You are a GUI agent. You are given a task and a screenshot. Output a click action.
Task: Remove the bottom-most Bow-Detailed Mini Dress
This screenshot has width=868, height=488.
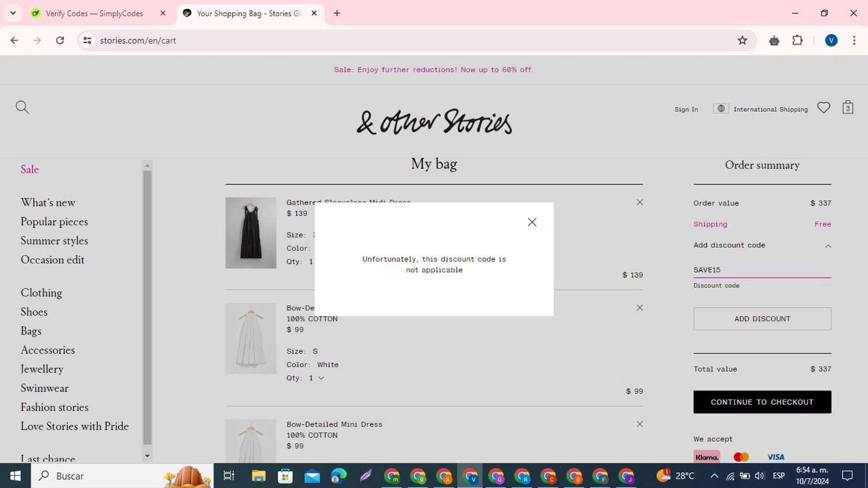point(639,424)
